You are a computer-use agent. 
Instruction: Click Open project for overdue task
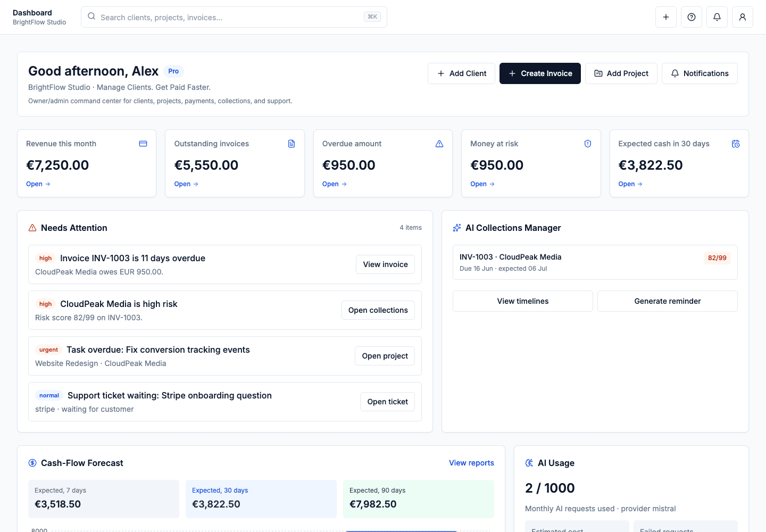point(385,356)
